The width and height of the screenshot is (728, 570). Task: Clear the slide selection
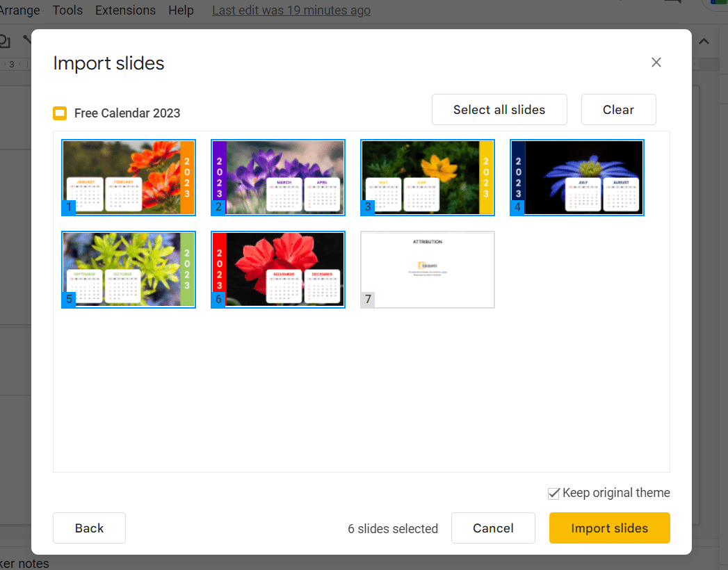[618, 110]
